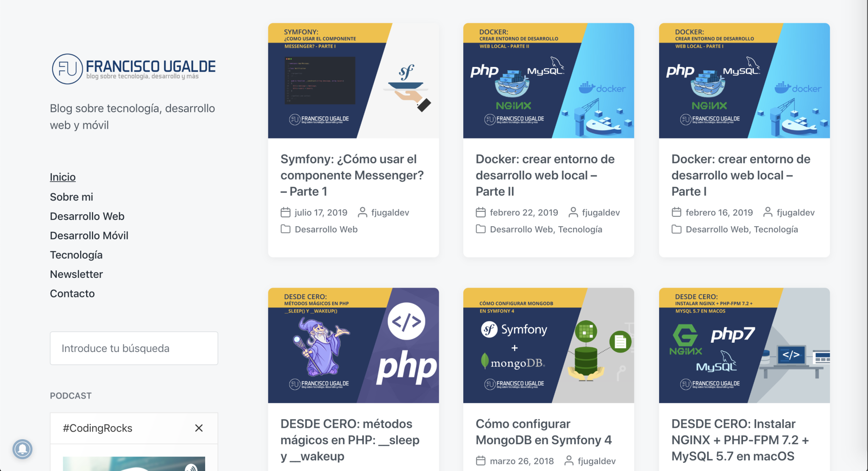Open DESDE CERO métodos mágicos PHP title

[x=350, y=440]
